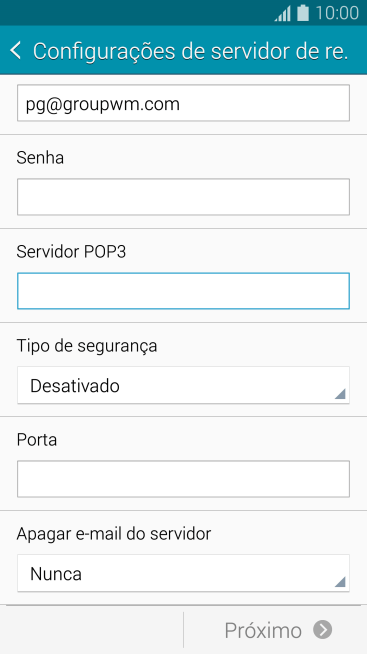
Task: Tap the Próximo arrow circle icon
Action: 323,629
